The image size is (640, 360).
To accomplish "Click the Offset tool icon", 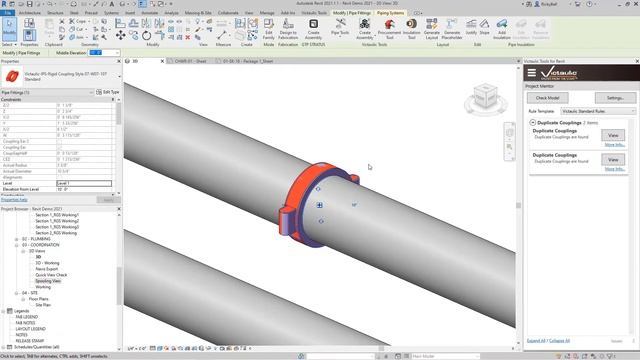I will [133, 23].
